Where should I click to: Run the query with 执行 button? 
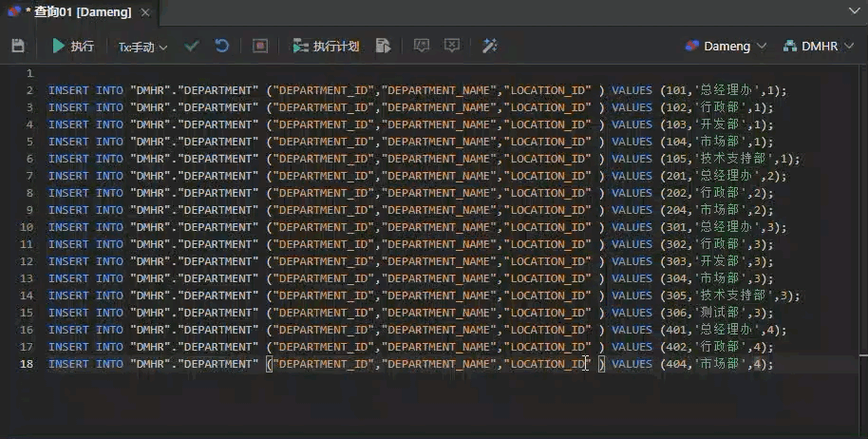point(72,46)
